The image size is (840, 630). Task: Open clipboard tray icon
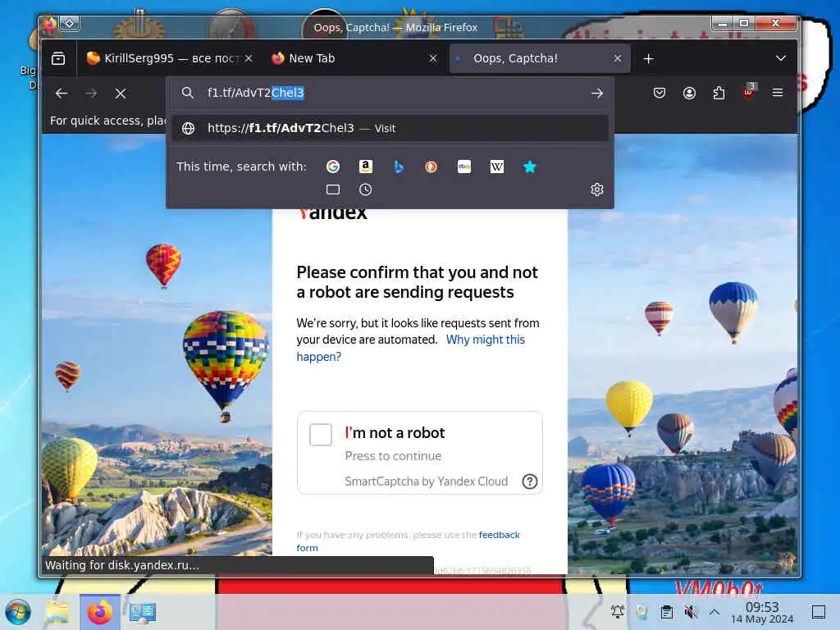click(x=666, y=611)
